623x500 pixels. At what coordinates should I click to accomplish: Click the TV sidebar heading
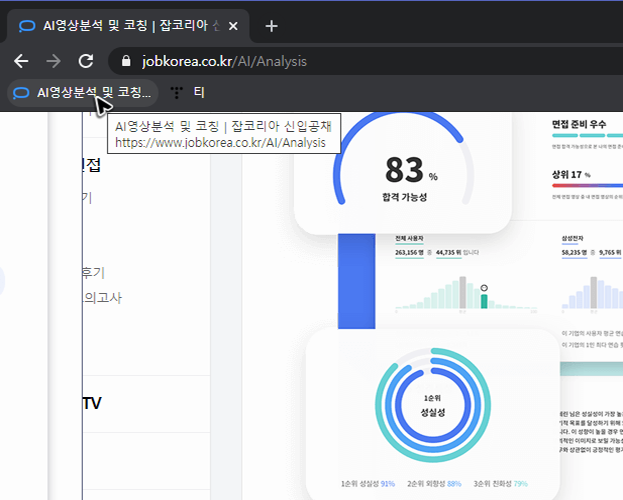92,403
